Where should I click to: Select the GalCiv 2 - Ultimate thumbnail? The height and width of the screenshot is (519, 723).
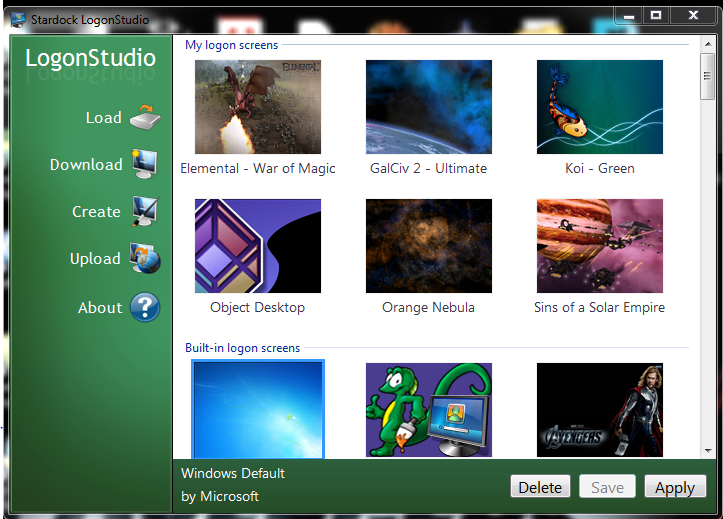coord(429,107)
